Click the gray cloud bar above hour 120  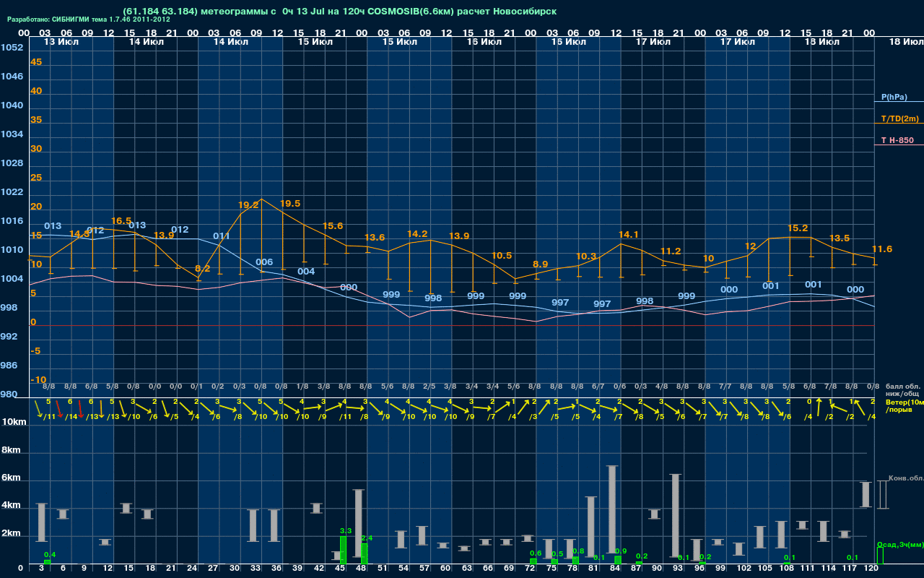[866, 494]
